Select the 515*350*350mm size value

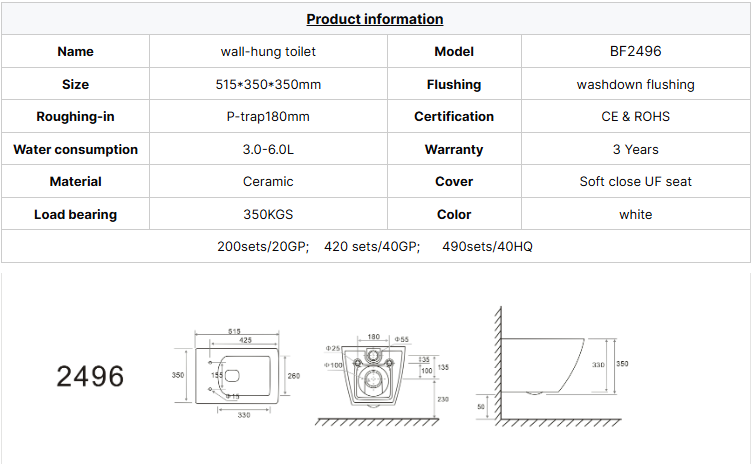point(268,85)
